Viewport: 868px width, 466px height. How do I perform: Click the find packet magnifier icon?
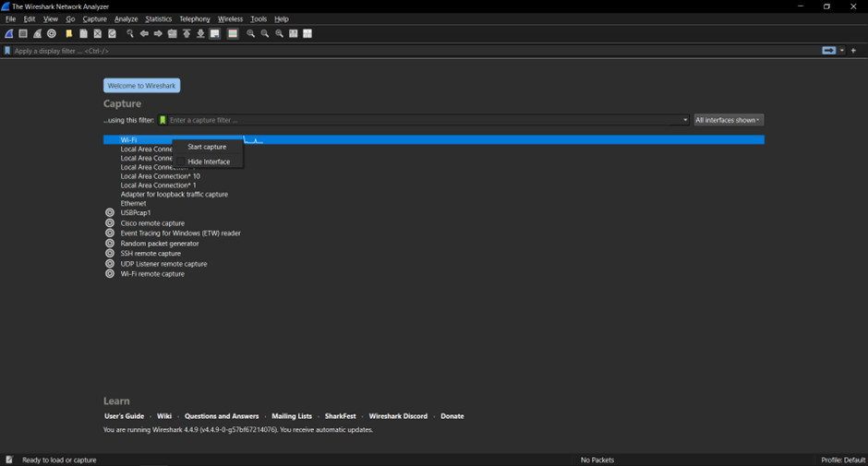click(129, 34)
